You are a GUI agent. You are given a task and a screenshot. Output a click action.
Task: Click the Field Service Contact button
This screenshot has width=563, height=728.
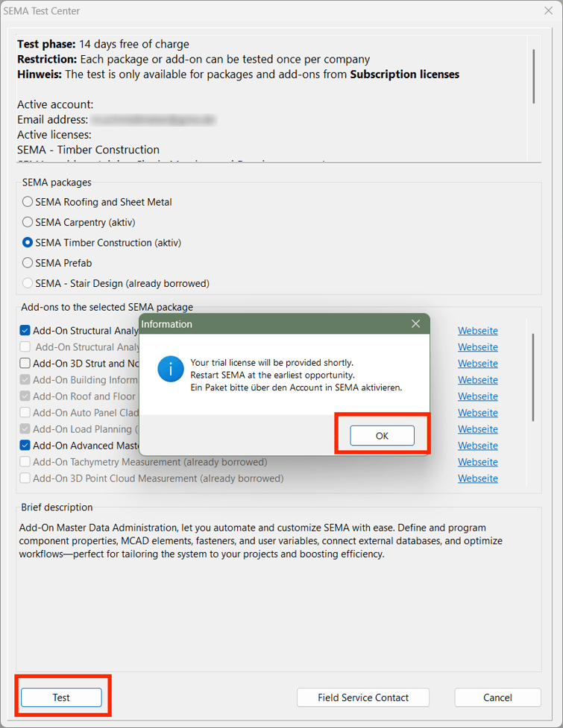tap(363, 697)
